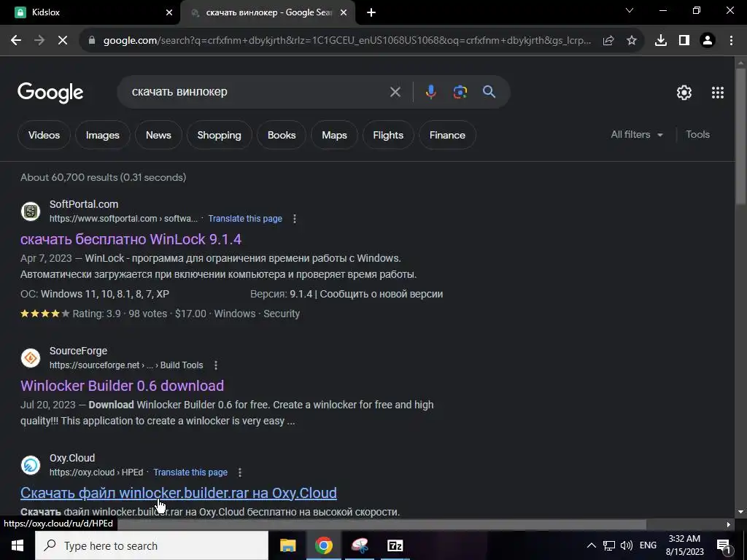
Task: Open winlocker.builder.rar Oxy.Cloud link
Action: [179, 493]
